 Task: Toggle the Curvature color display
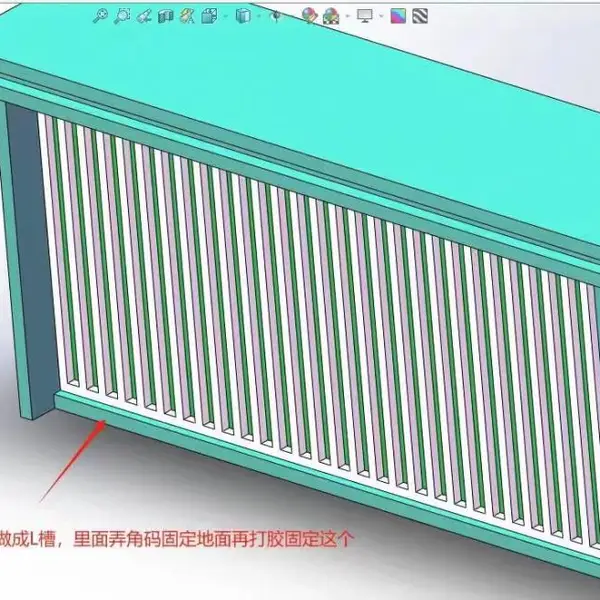point(398,16)
